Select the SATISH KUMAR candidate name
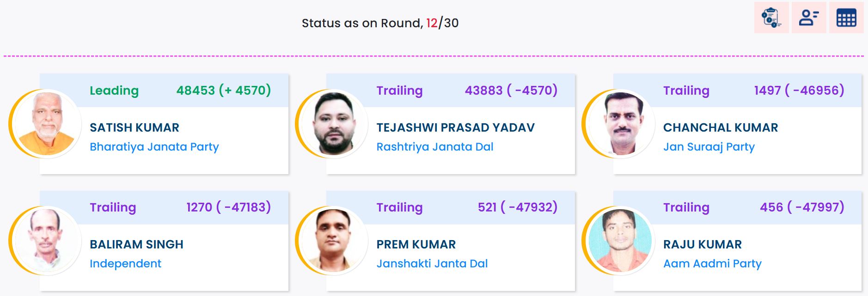The image size is (868, 296). click(x=134, y=127)
